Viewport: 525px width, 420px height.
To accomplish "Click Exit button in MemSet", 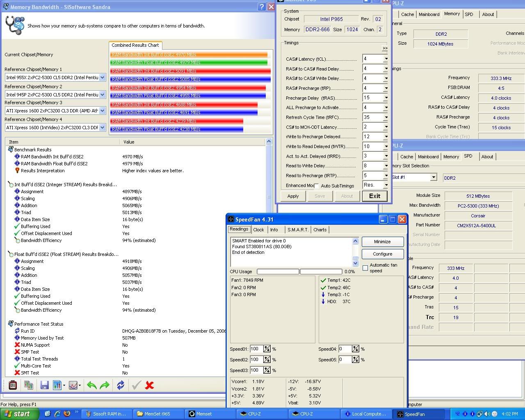I will pyautogui.click(x=374, y=196).
